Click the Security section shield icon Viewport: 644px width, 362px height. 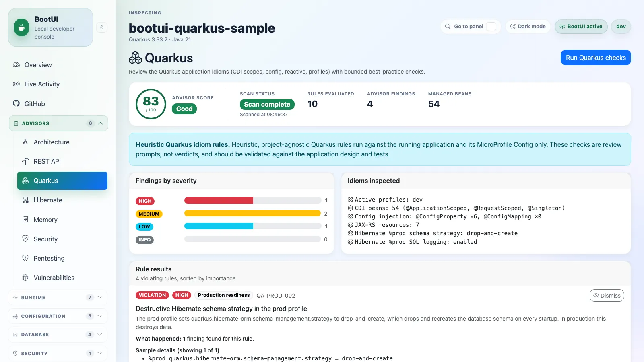coord(15,353)
